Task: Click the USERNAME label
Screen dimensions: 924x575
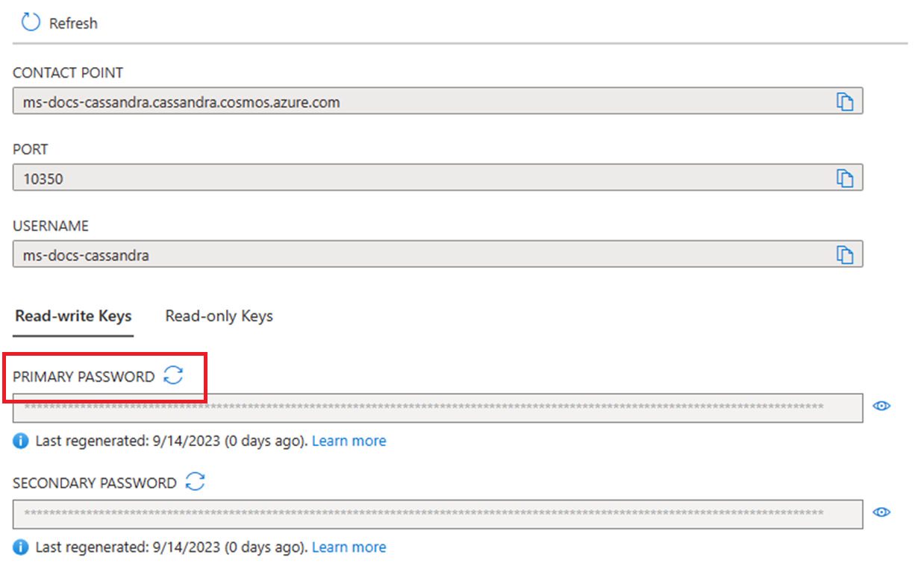Action: click(x=51, y=226)
